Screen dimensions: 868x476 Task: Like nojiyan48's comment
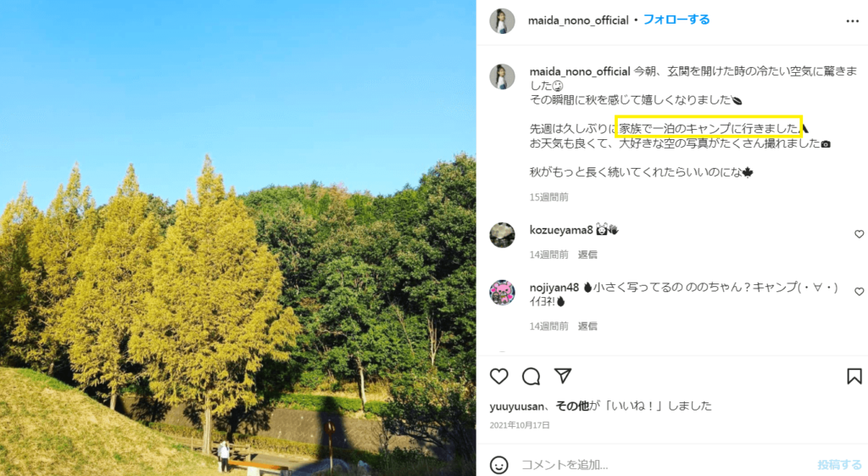[860, 292]
